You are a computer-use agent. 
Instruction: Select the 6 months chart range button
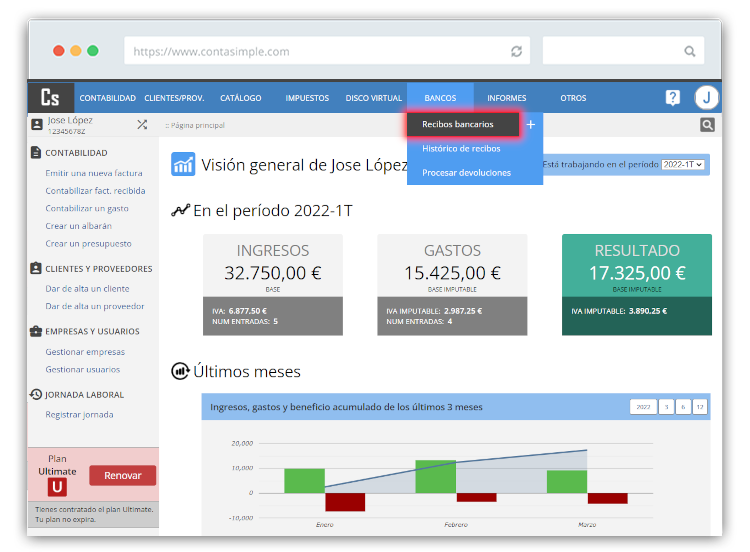[x=683, y=407]
